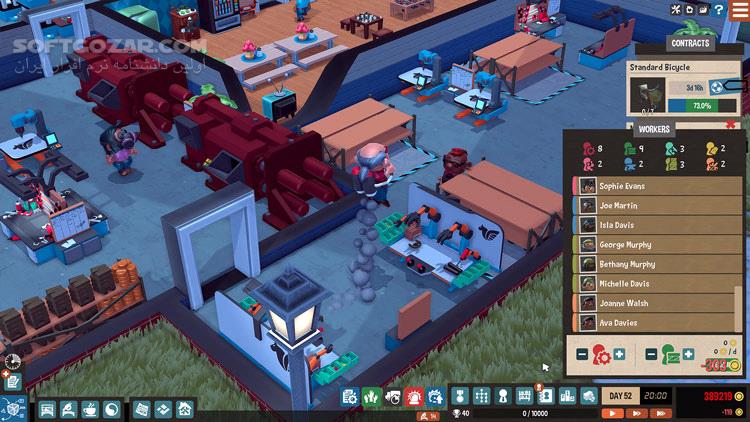This screenshot has width=750, height=422.
Task: Click the play normal speed button
Action: (x=612, y=413)
